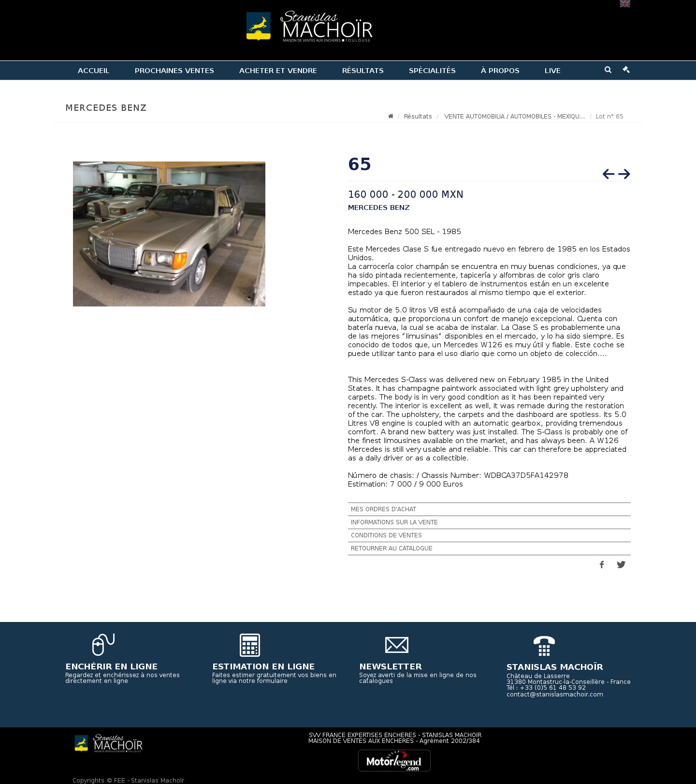Click Retourner au Catalogue
The height and width of the screenshot is (784, 696).
click(x=489, y=548)
